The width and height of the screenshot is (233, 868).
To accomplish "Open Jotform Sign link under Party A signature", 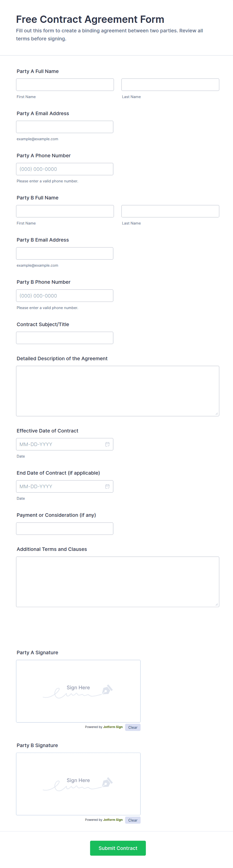I will tap(113, 727).
